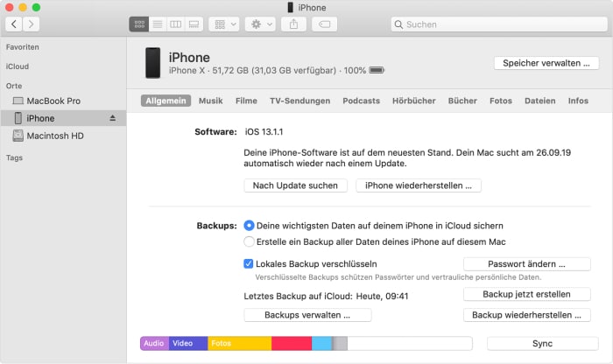Click the MacBook Pro laptop icon
This screenshot has width=613, height=364.
tap(18, 101)
